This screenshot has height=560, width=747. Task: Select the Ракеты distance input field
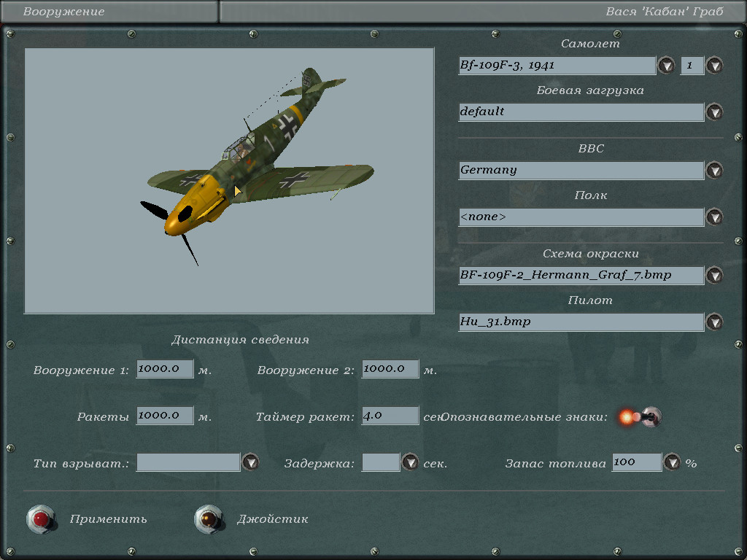tap(165, 416)
